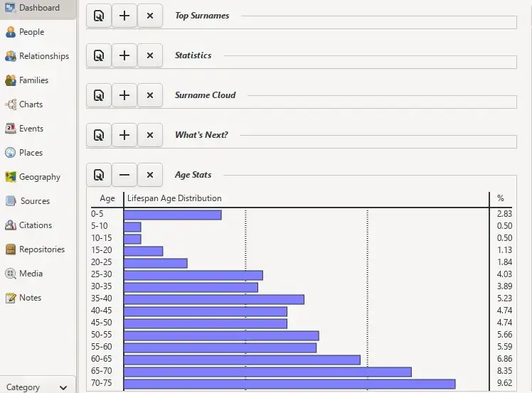Open the People view icon
The image size is (532, 393).
[x=11, y=32]
